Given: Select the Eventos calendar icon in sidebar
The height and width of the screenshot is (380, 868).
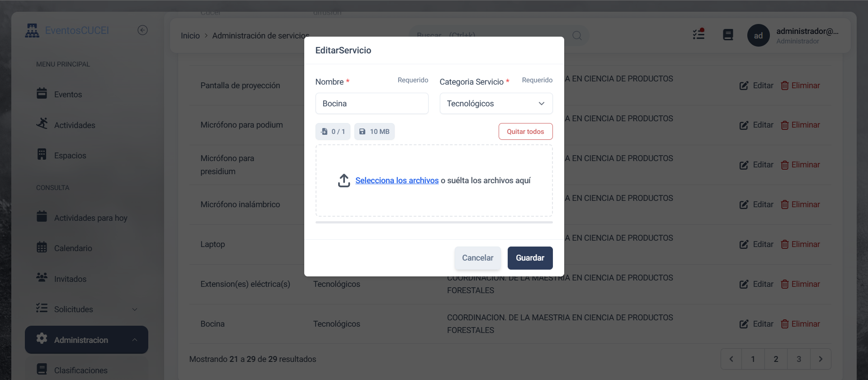Looking at the screenshot, I should [x=42, y=93].
